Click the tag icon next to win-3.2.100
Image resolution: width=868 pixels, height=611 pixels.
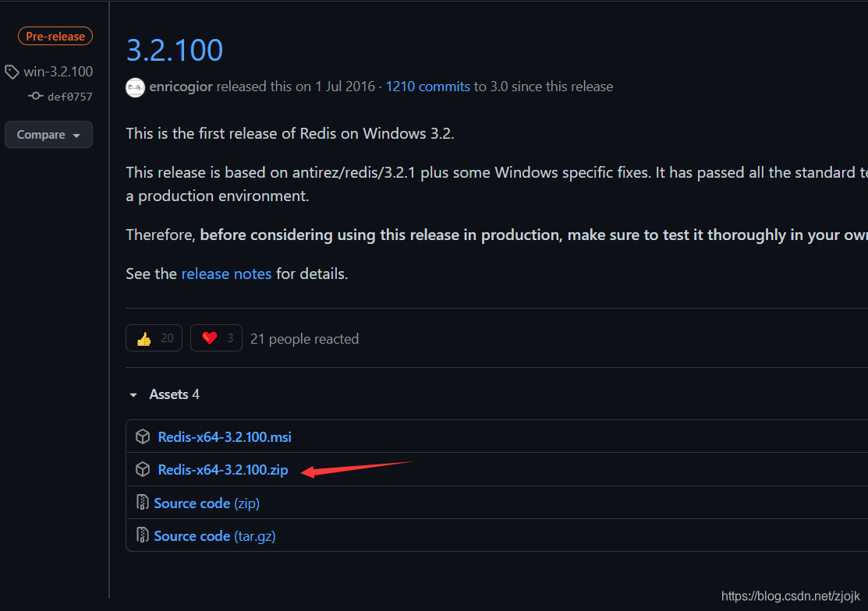[12, 72]
